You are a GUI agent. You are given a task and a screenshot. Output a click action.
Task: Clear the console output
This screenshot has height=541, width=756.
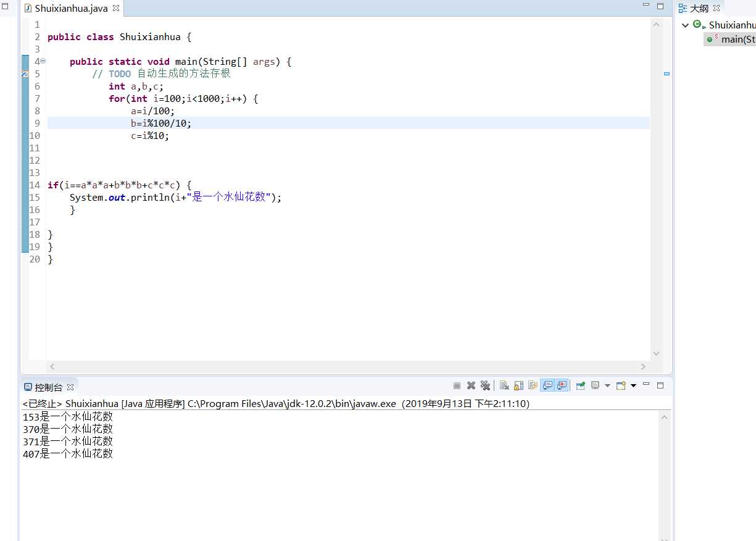(x=504, y=385)
